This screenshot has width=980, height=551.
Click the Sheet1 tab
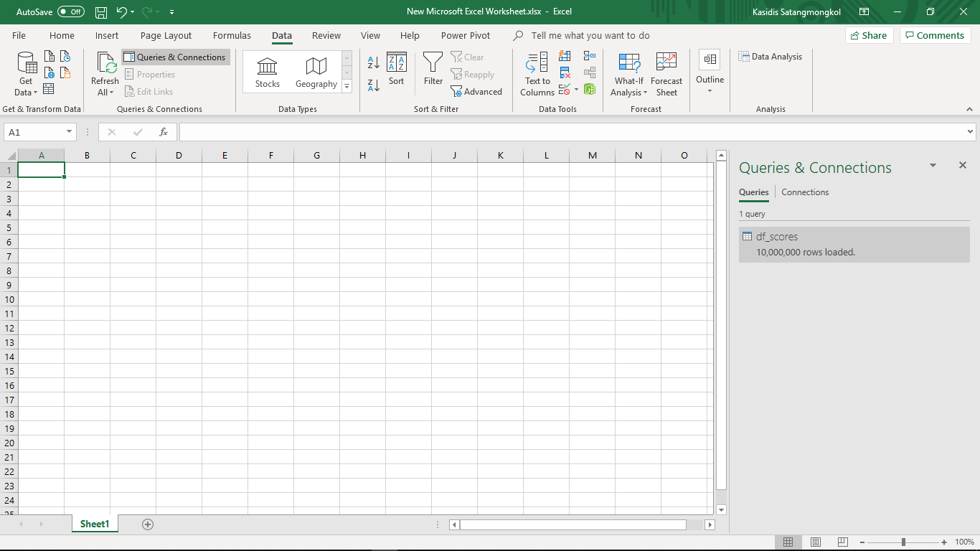point(95,524)
